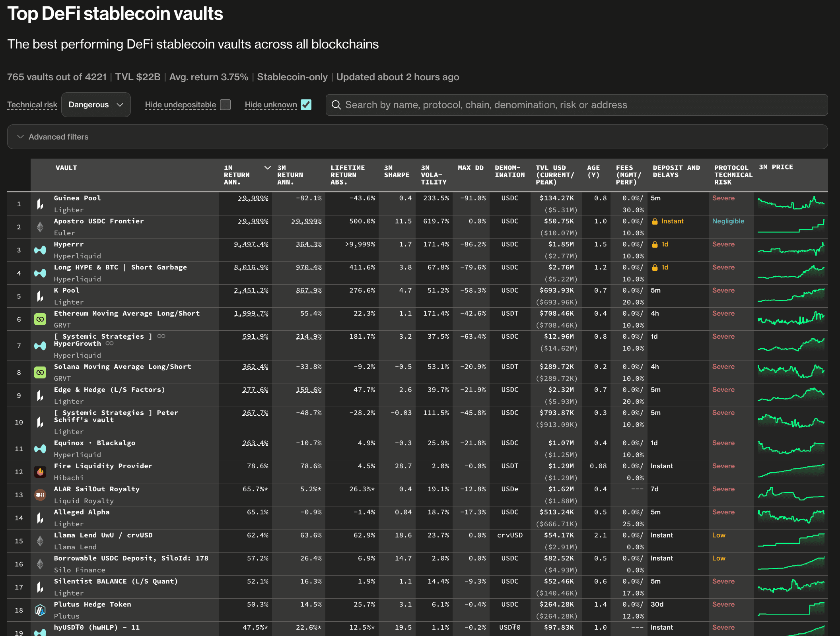
Task: Open the Guinea Pool vault
Action: [78, 198]
